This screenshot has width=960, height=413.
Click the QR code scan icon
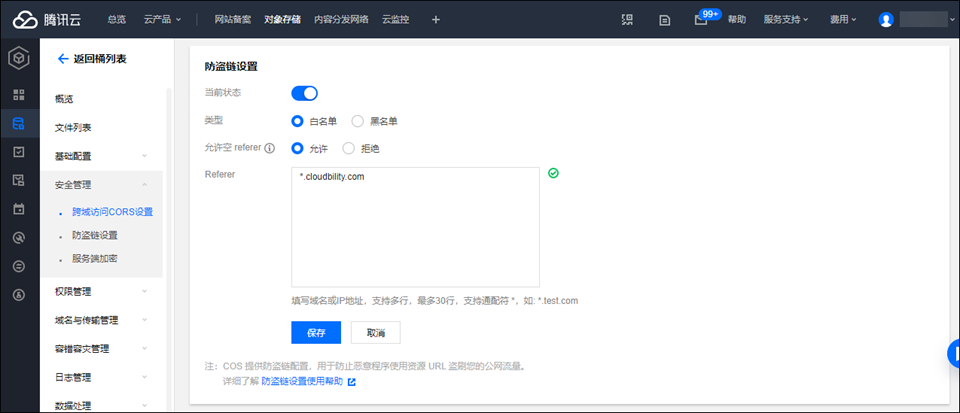click(627, 20)
